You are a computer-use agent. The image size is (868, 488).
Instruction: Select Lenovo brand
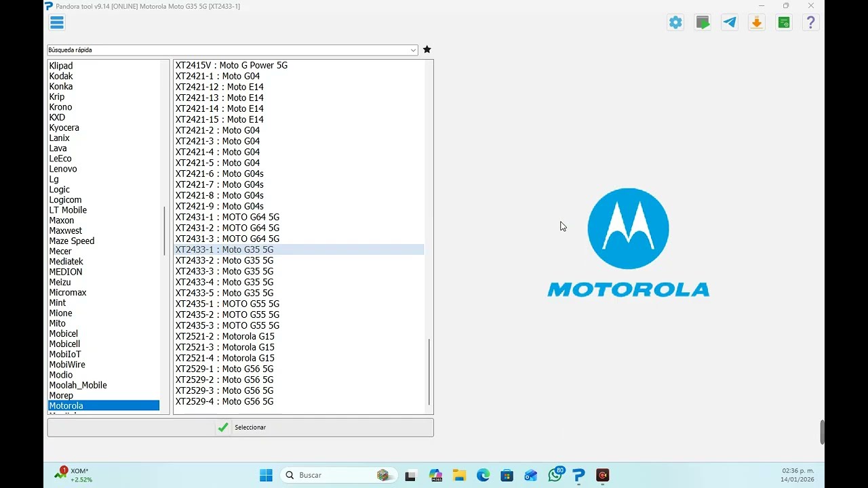(63, 169)
